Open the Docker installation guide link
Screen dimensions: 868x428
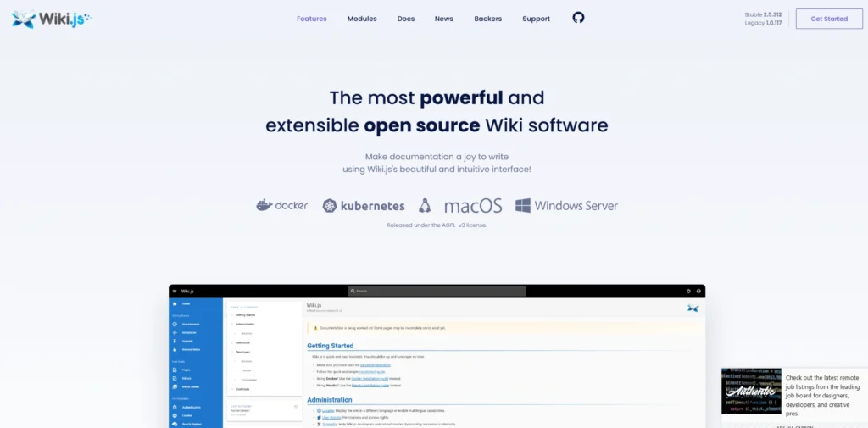(x=370, y=379)
